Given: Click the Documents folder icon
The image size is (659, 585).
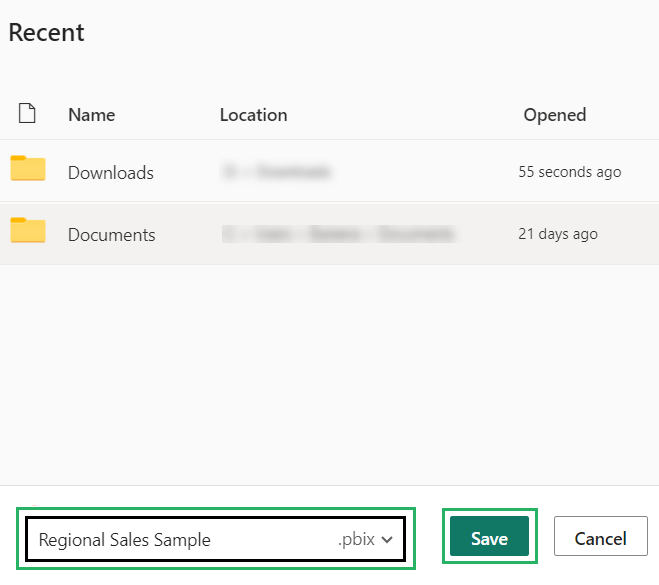Looking at the screenshot, I should point(28,231).
